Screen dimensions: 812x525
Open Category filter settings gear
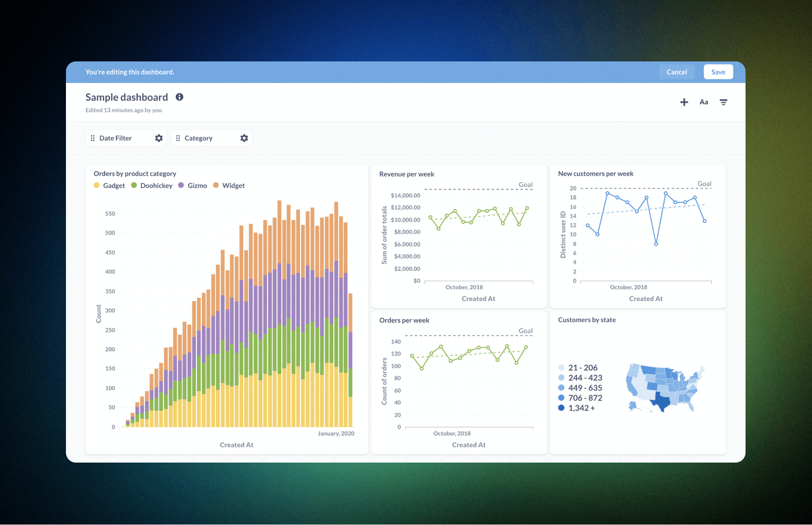click(244, 138)
